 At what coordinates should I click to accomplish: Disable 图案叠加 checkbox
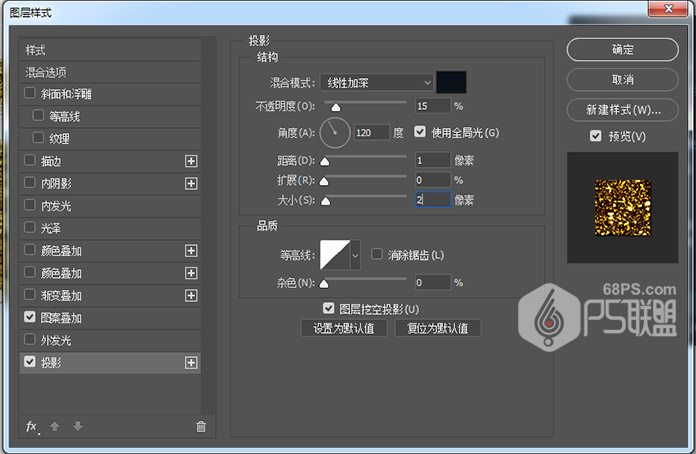click(30, 317)
